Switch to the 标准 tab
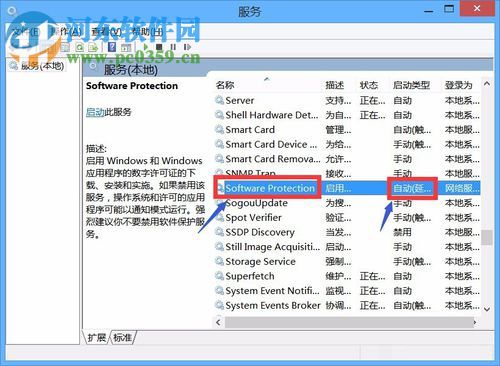Screen dimensions: 500x366 point(122,338)
